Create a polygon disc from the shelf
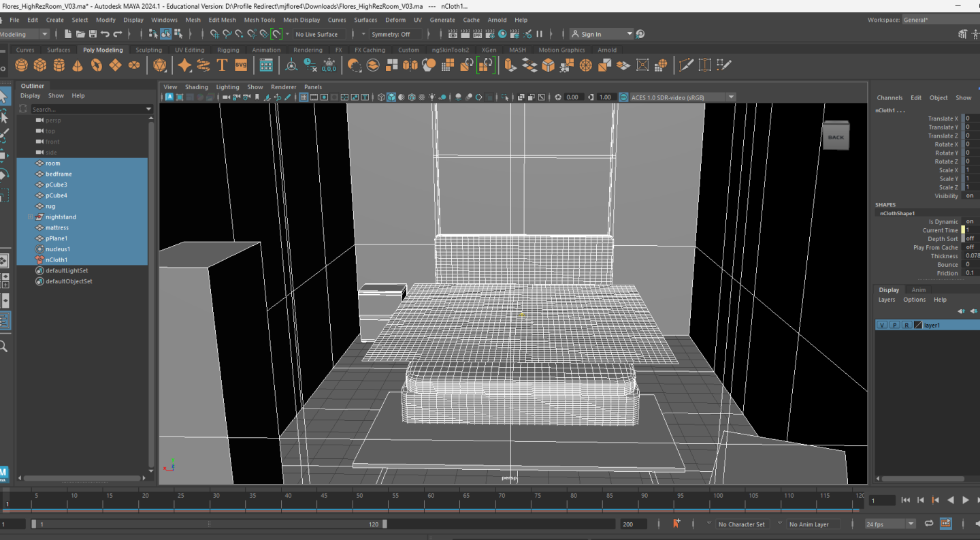Viewport: 980px width, 540px height. (134, 65)
